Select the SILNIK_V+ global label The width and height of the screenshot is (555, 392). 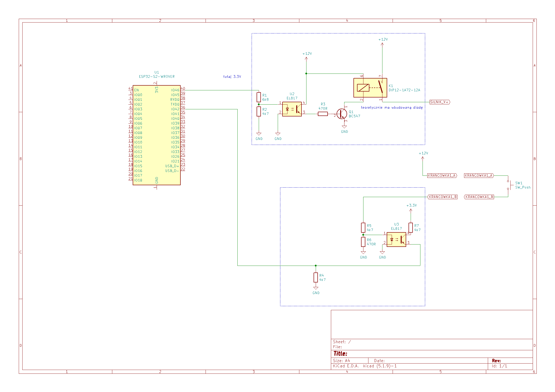point(440,102)
